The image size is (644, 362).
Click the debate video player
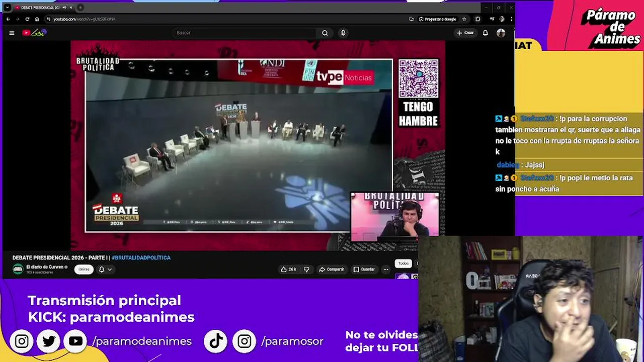pyautogui.click(x=258, y=146)
